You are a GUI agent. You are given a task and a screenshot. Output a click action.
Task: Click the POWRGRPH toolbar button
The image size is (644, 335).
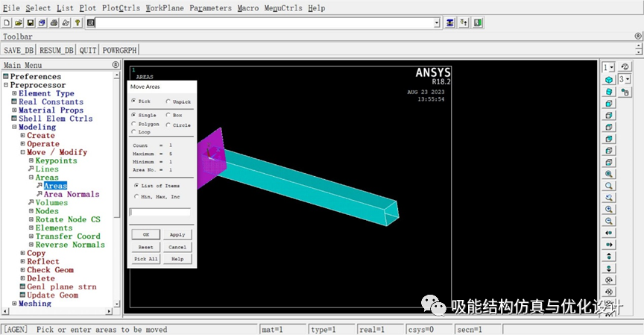point(119,50)
